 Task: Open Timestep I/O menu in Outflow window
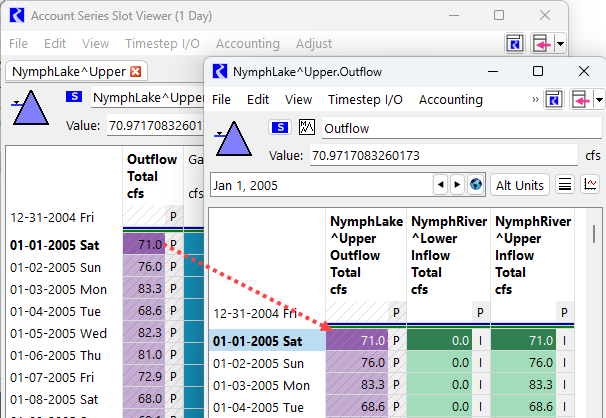coord(365,100)
